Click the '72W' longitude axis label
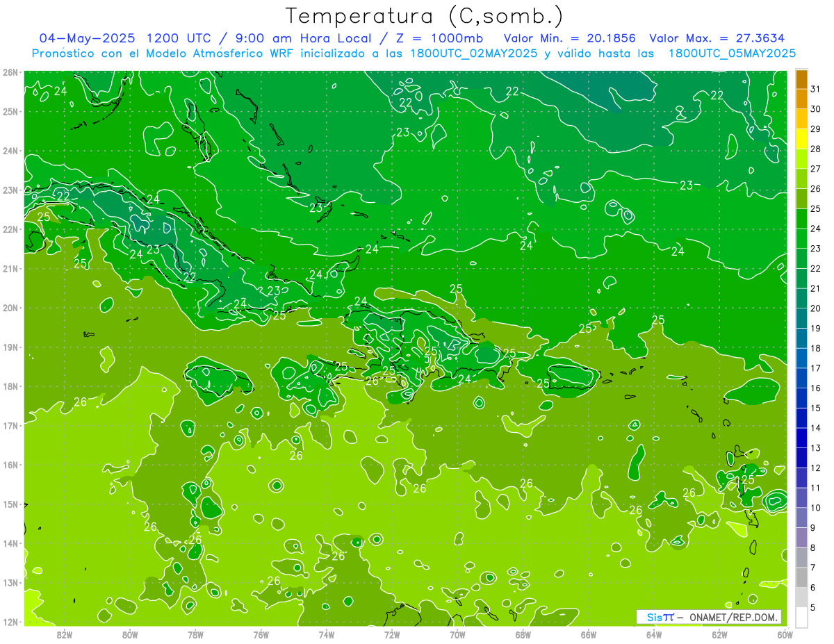The width and height of the screenshot is (834, 644). 392,634
